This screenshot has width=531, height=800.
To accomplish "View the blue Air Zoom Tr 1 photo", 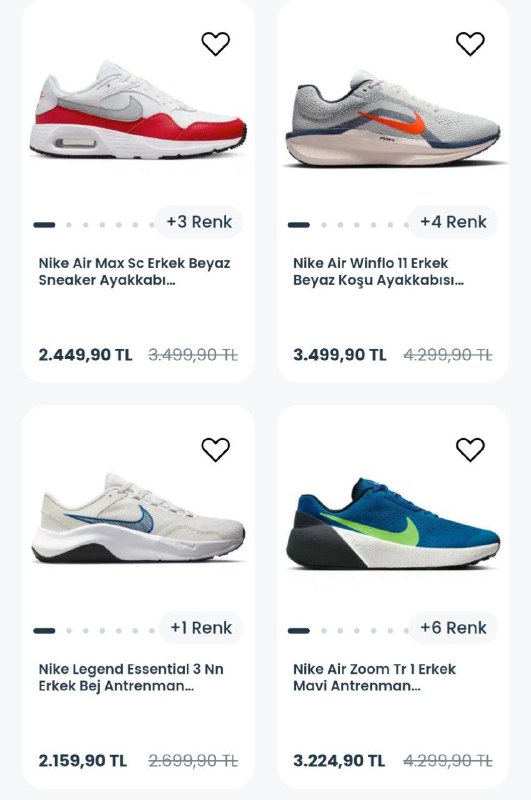I will [x=393, y=524].
